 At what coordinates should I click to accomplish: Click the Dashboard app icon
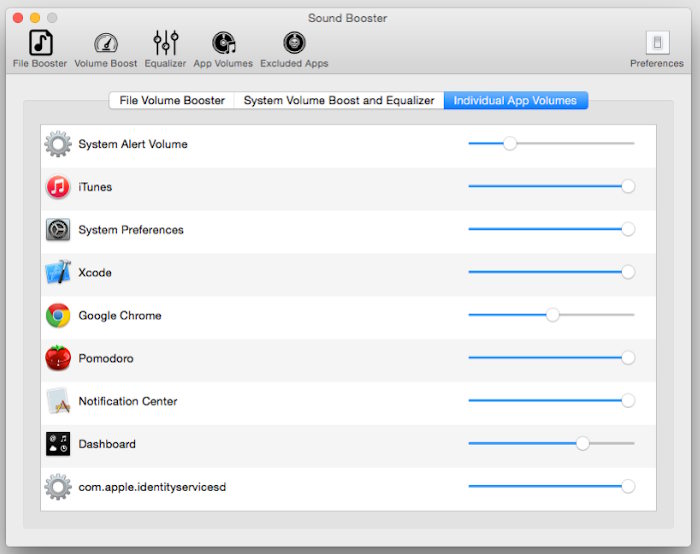pyautogui.click(x=58, y=444)
